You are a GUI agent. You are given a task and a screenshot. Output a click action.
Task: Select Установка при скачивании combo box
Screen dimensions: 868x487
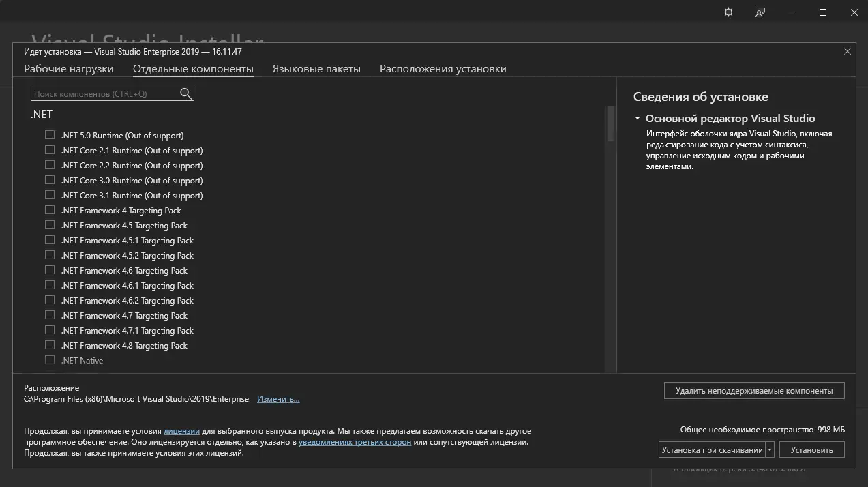pos(712,450)
